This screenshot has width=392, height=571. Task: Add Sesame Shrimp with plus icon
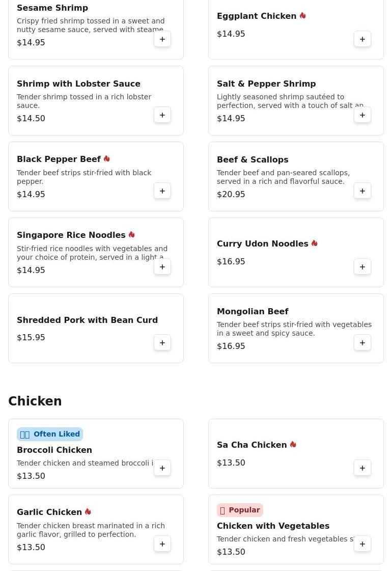[x=162, y=39]
